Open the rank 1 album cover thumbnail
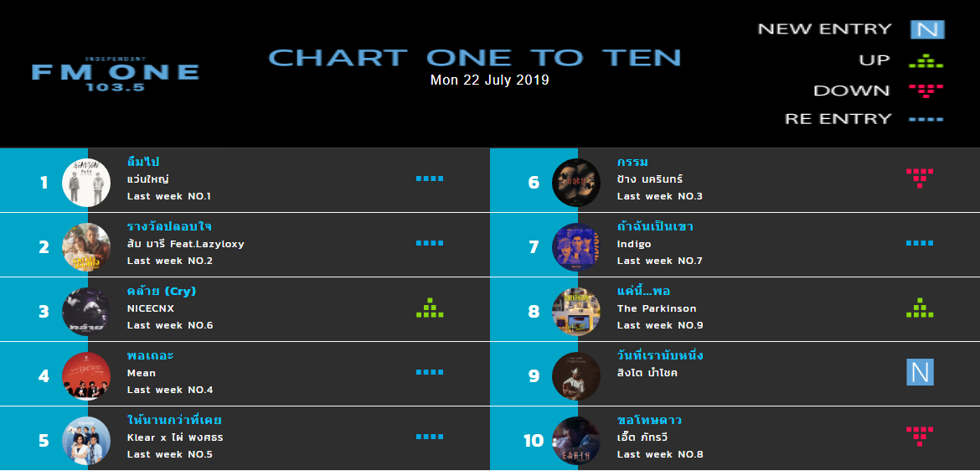The height and width of the screenshot is (471, 980). [x=86, y=183]
